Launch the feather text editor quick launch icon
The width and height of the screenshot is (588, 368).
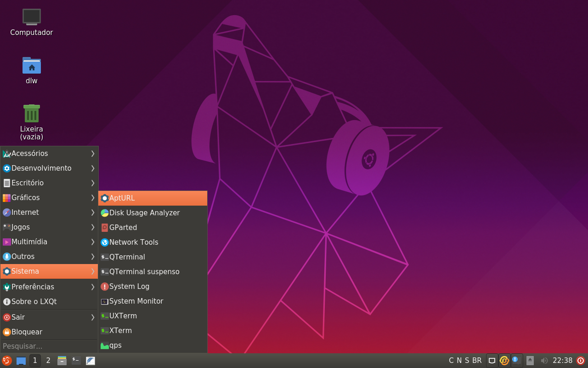(90, 361)
